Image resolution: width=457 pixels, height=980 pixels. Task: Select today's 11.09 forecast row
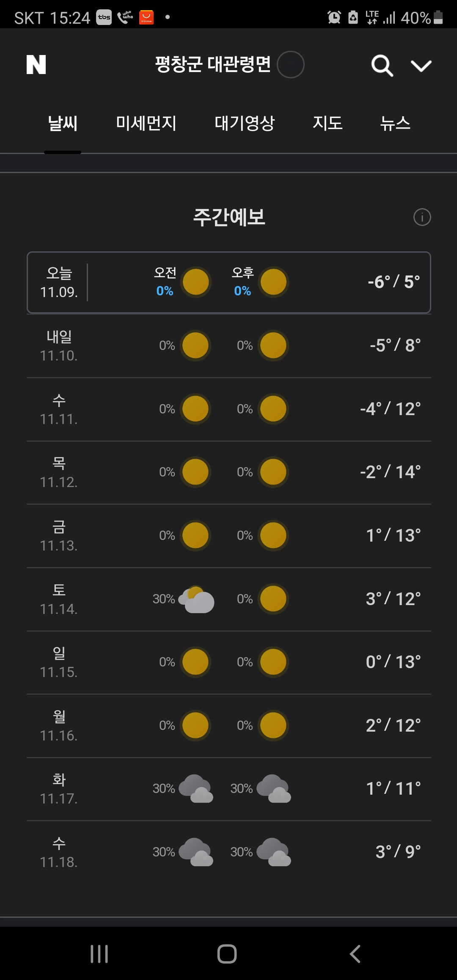pyautogui.click(x=229, y=282)
